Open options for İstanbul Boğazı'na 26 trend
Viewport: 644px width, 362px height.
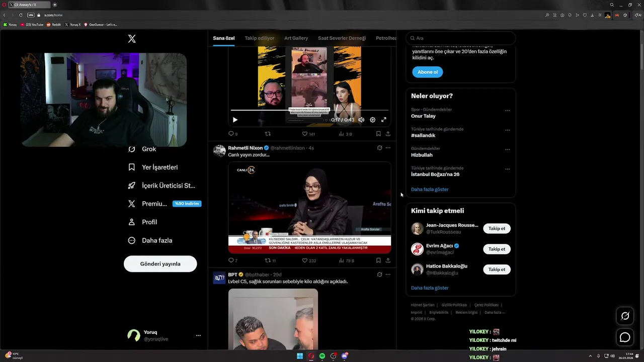pos(507,169)
